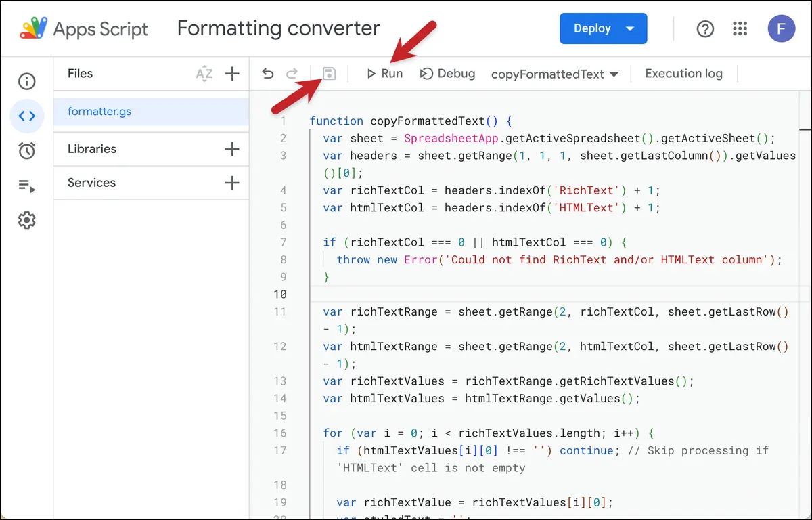
Task: Open the Google apps grid icon
Action: (x=740, y=29)
